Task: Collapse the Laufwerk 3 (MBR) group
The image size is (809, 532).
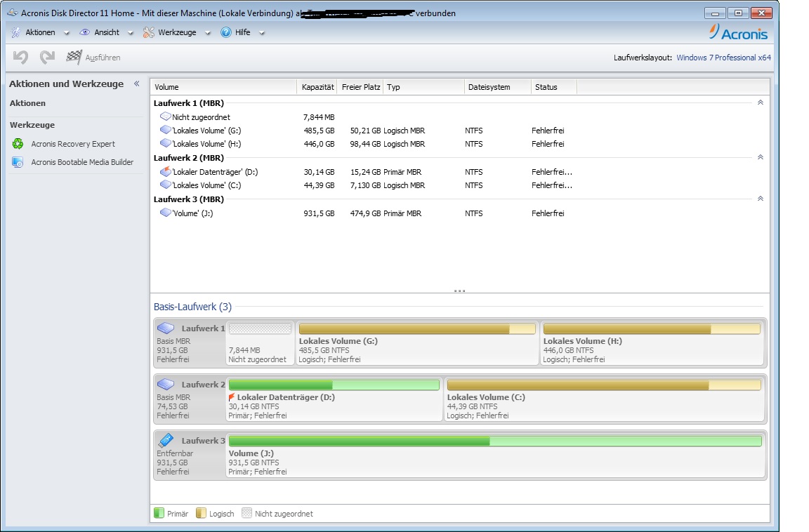Action: (760, 199)
